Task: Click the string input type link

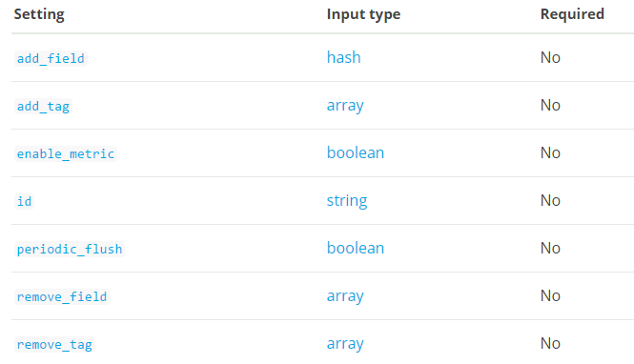Action: click(x=347, y=201)
